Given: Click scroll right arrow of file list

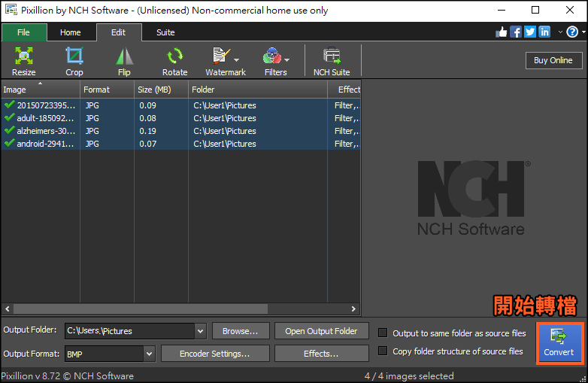Looking at the screenshot, I should point(353,309).
